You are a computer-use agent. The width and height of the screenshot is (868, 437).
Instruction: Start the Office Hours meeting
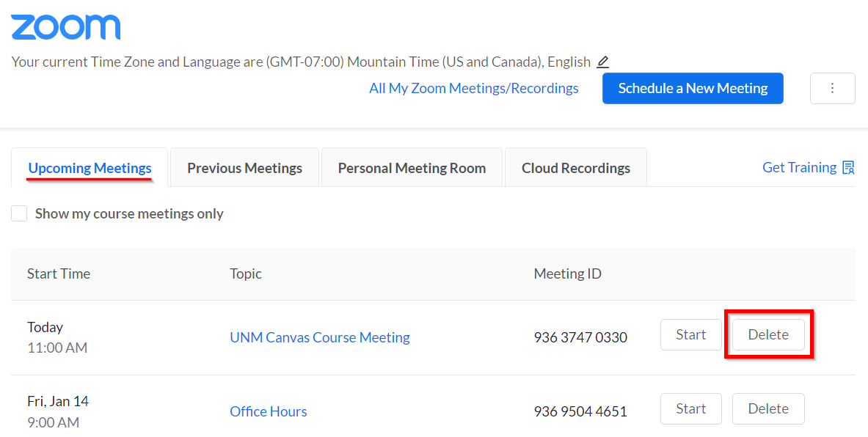[x=690, y=409]
